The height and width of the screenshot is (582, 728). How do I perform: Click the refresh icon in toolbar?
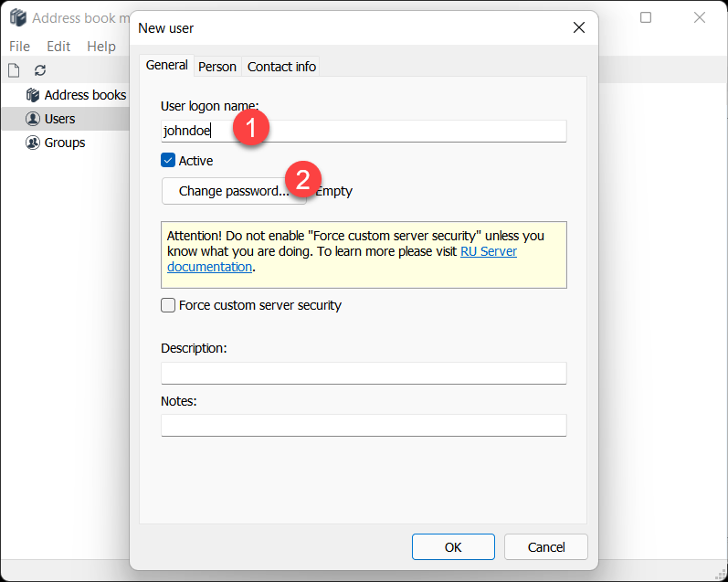40,70
